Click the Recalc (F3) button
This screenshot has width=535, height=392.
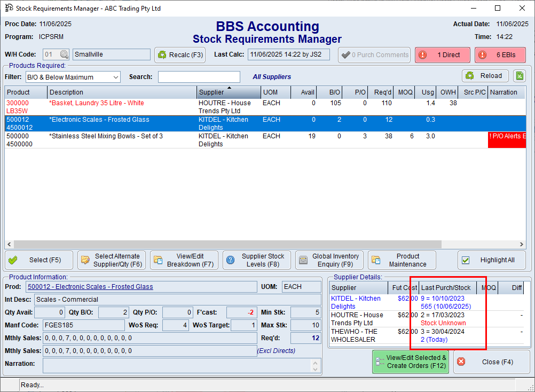click(x=180, y=55)
